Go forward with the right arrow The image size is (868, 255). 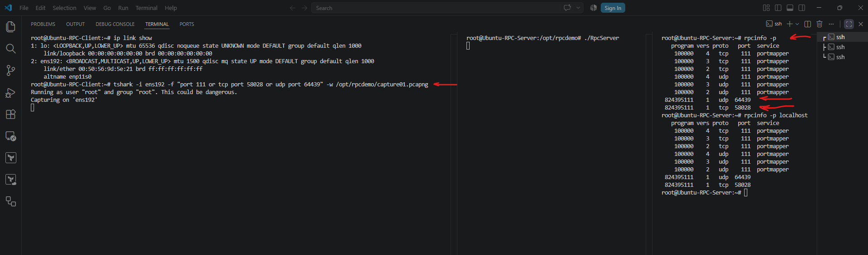pos(304,8)
